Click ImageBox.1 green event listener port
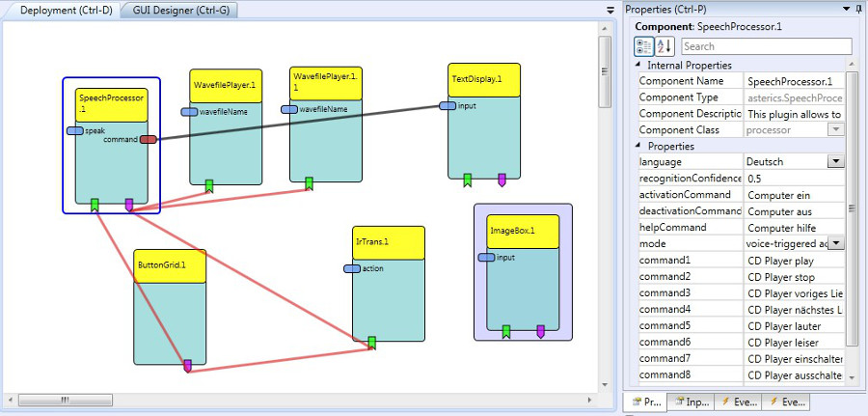Screen dimensions: 868x416 pyautogui.click(x=506, y=331)
